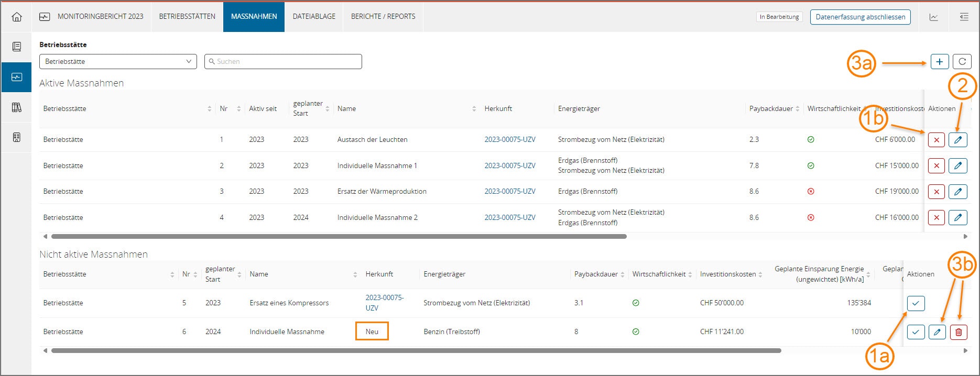The height and width of the screenshot is (376, 980).
Task: Activate 'Individuelle Massnahme' row 6 via checkmark
Action: 916,332
